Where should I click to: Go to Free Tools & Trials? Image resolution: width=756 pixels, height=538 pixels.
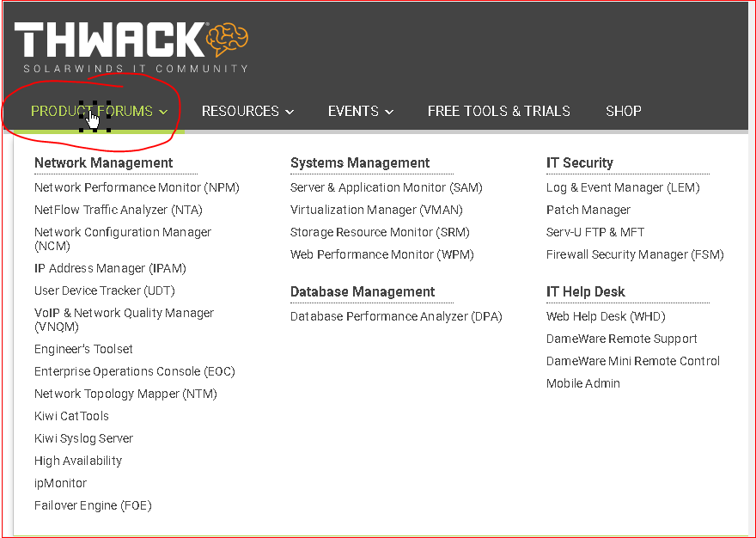[x=498, y=112]
